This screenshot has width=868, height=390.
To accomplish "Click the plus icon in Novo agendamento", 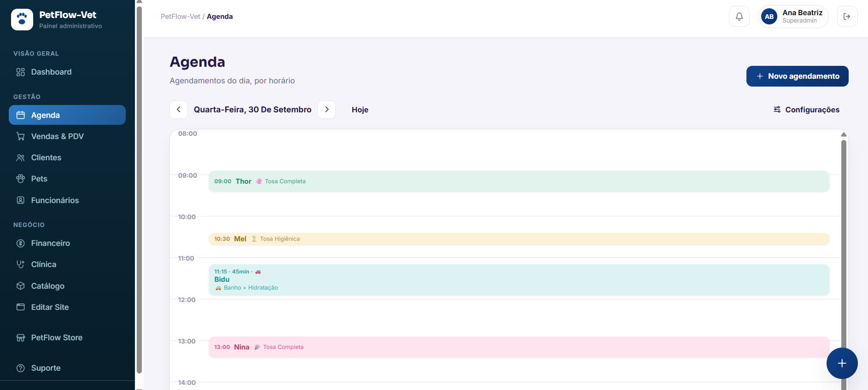I will coord(760,76).
